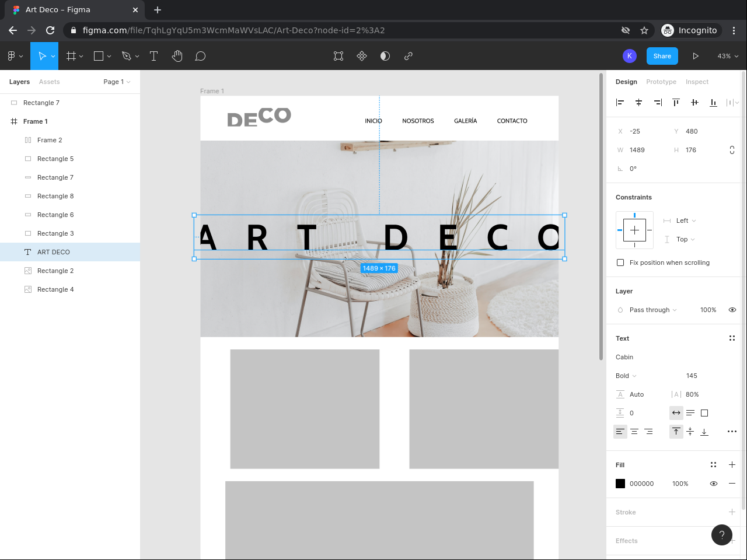The image size is (747, 560).
Task: Select the Comment tool
Action: tap(200, 56)
